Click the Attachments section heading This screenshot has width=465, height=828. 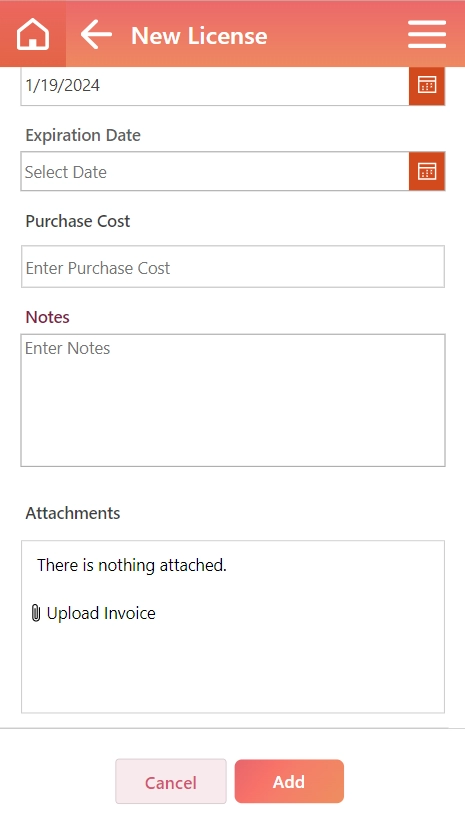(x=73, y=513)
